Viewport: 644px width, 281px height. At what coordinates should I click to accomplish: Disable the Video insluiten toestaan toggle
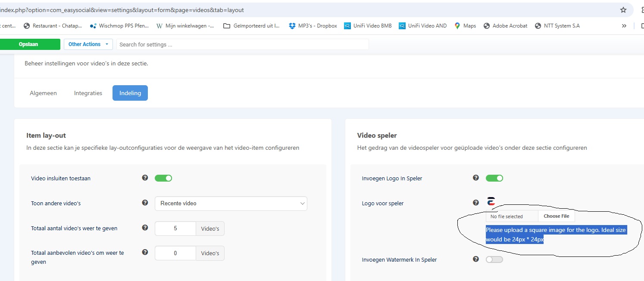coord(163,178)
